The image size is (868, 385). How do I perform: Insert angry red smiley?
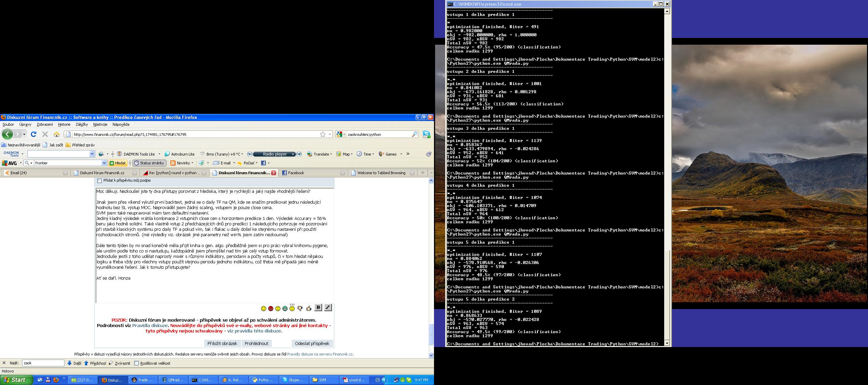pos(271,308)
